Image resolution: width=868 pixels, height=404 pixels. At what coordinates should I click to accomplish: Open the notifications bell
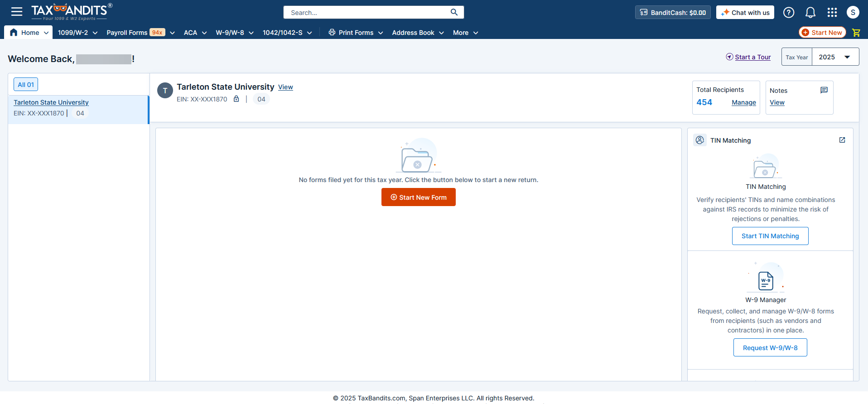tap(810, 12)
